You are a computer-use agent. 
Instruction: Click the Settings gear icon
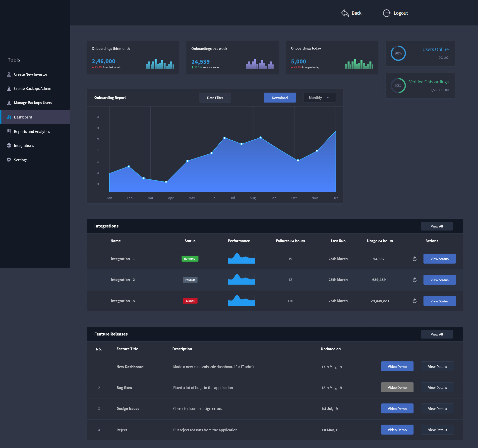click(x=9, y=160)
